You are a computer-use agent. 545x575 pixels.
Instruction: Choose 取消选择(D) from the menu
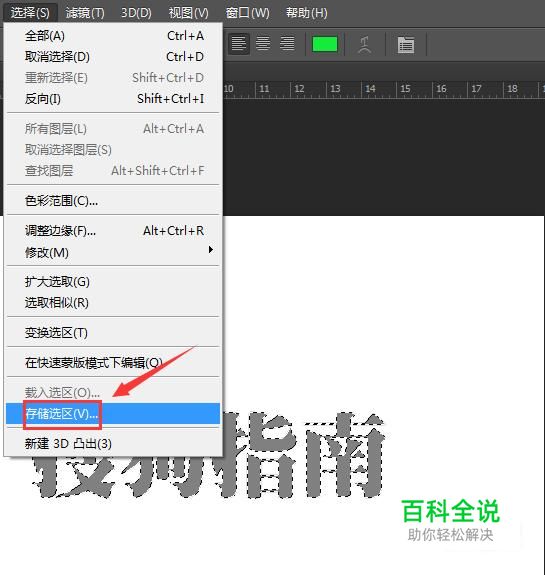coord(113,57)
